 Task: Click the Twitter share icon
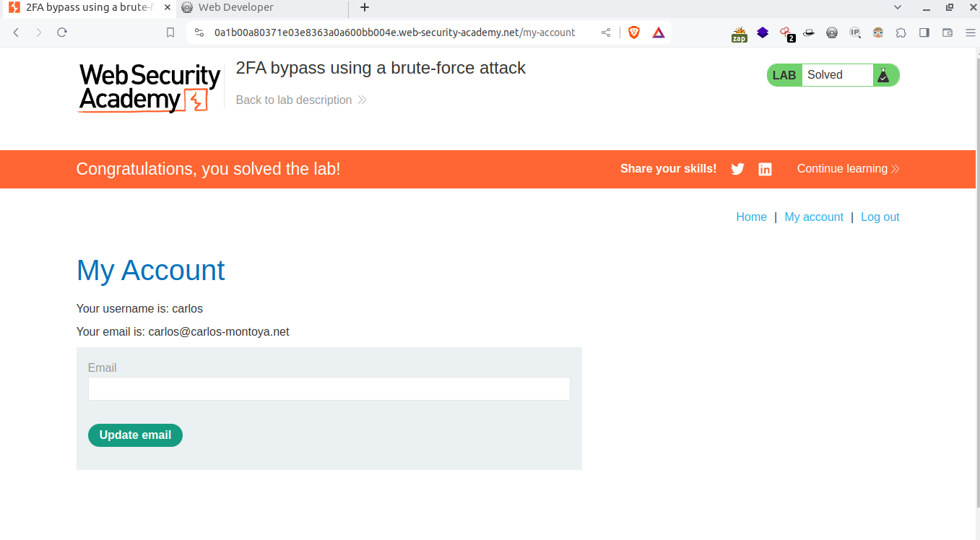tap(737, 169)
